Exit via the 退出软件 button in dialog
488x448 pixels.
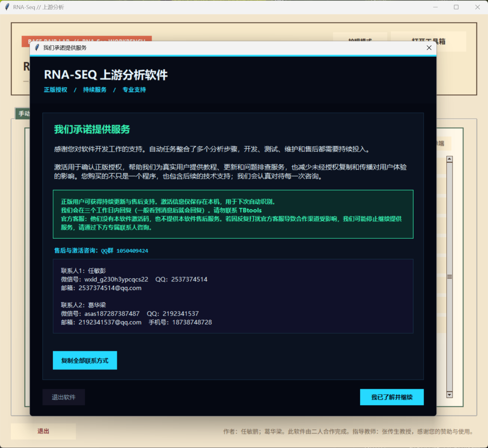click(x=64, y=397)
